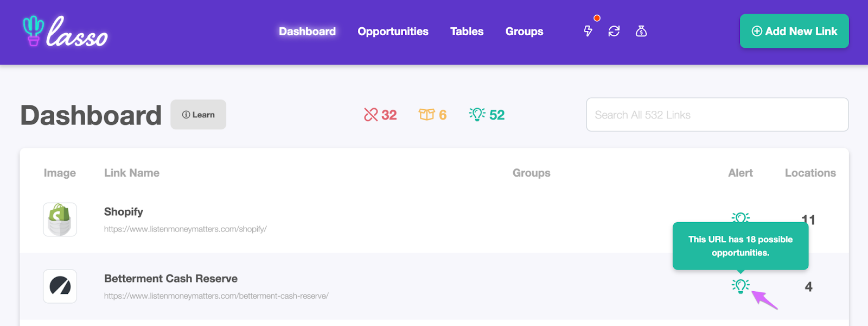The width and height of the screenshot is (868, 326).
Task: Go to the Dashboard nav item
Action: click(307, 32)
